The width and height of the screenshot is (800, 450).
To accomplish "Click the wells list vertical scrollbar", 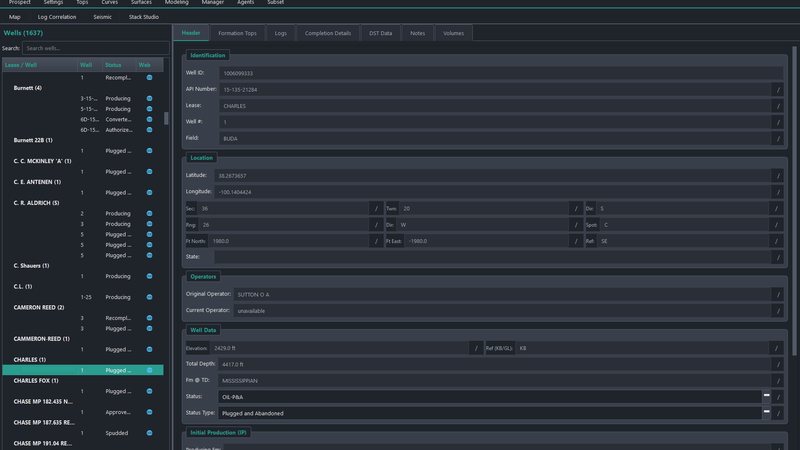I will coord(166,118).
